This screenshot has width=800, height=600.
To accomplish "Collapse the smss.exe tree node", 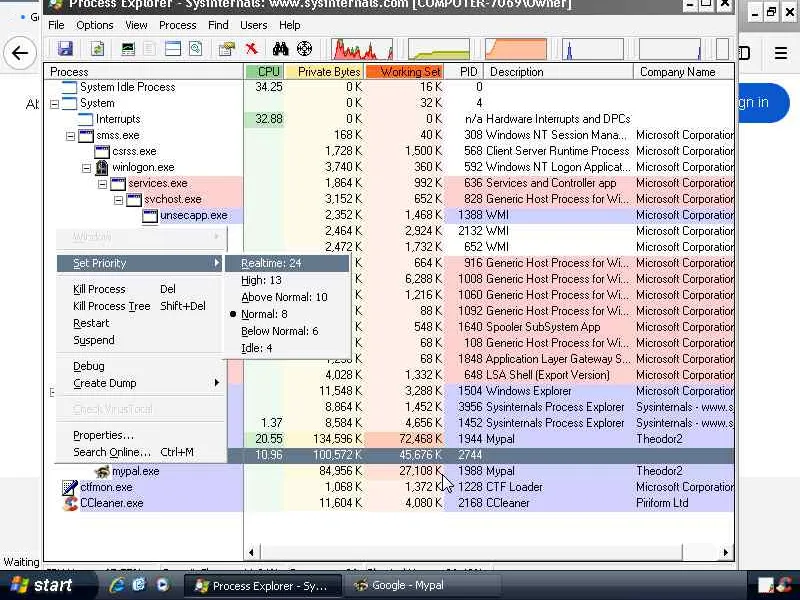I will pos(70,136).
